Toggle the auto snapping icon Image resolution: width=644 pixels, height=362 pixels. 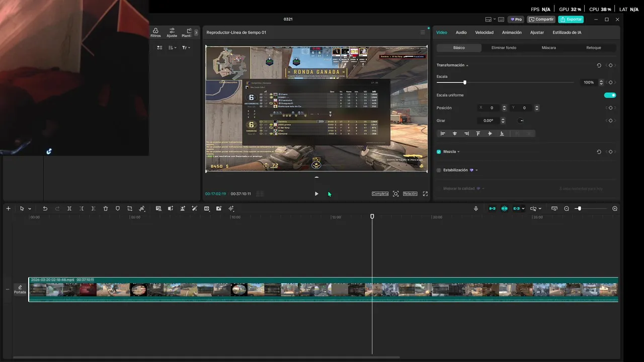point(504,209)
